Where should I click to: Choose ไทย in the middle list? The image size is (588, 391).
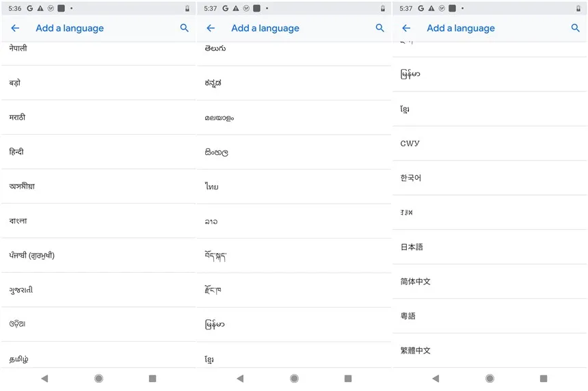[x=294, y=187]
